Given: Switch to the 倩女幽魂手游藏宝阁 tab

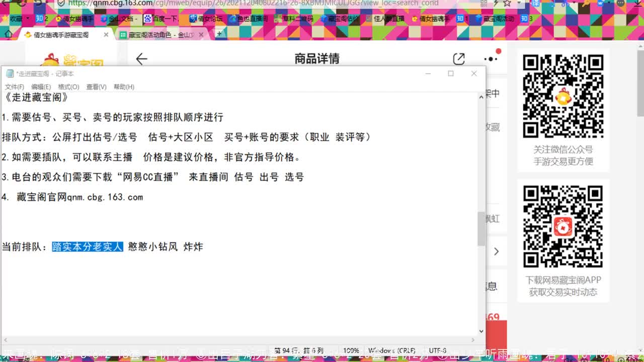Looking at the screenshot, I should 61,35.
